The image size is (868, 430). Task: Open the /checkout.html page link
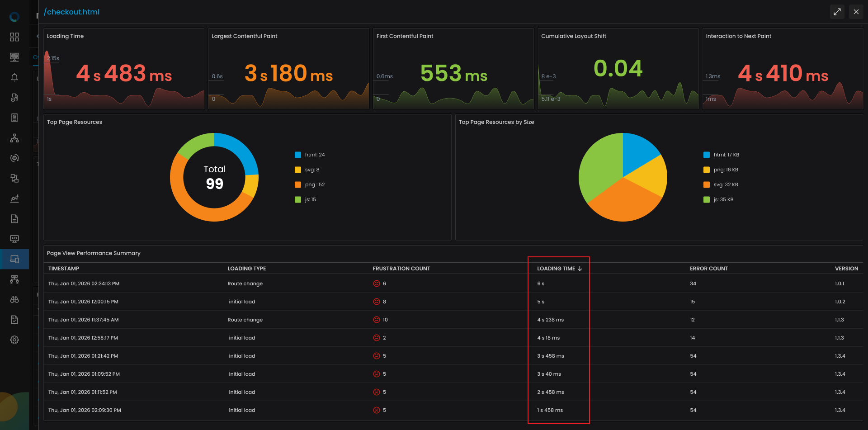72,12
